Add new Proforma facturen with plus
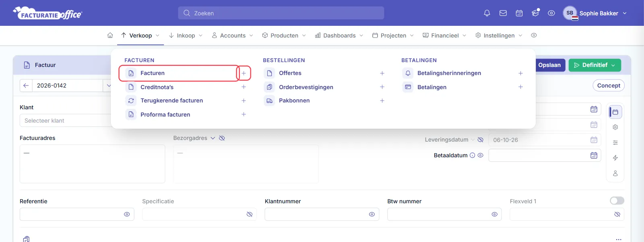644x242 pixels. tap(244, 115)
